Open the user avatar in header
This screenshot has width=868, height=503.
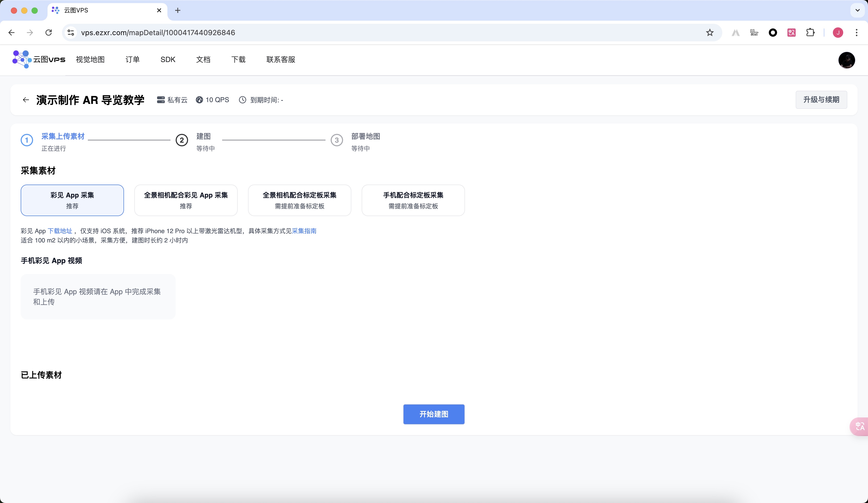click(x=846, y=60)
